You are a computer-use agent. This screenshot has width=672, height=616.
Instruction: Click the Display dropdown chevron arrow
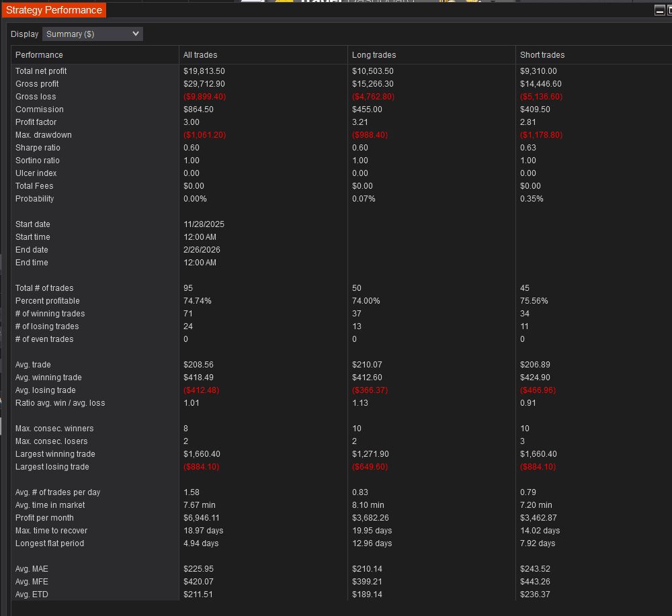tap(136, 34)
